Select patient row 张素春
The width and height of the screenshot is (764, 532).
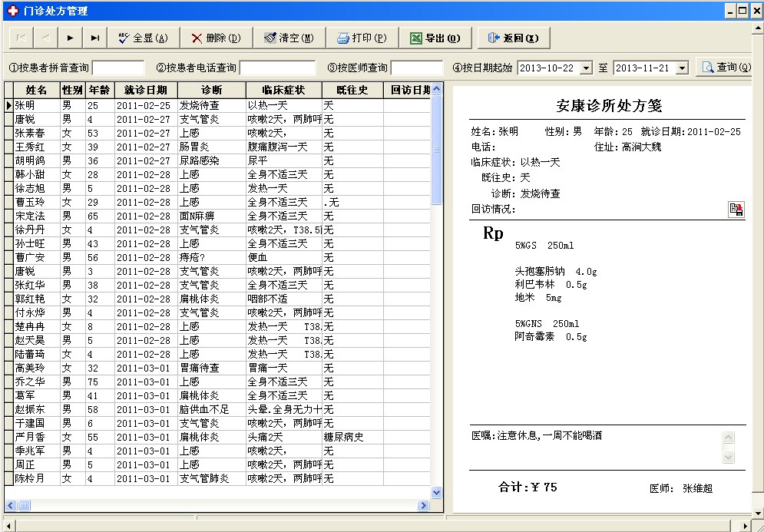pyautogui.click(x=217, y=133)
